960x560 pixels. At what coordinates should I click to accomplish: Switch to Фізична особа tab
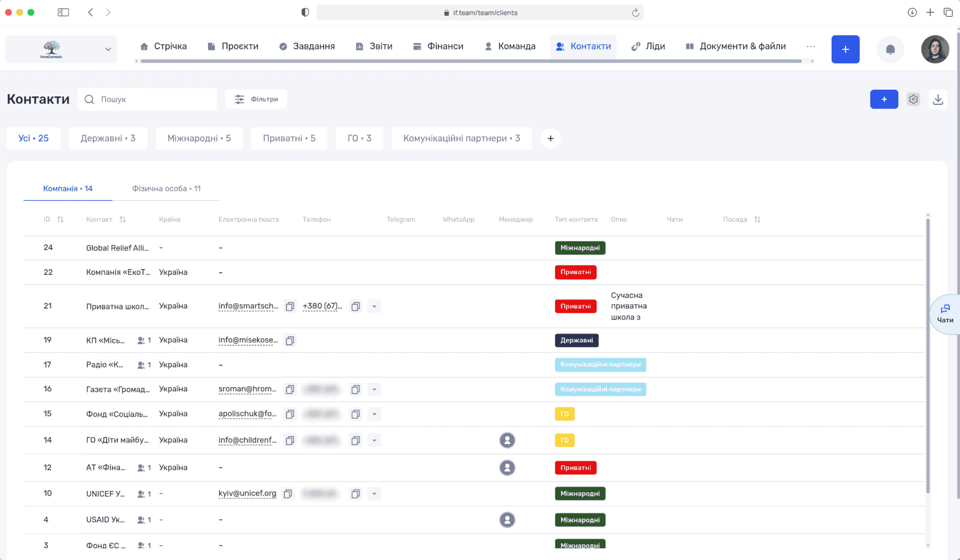coord(167,189)
